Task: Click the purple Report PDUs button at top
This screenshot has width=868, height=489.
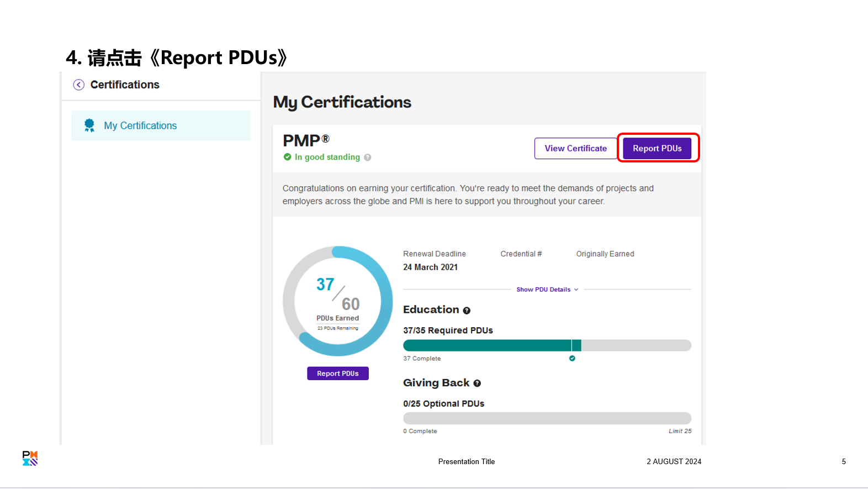Action: [x=657, y=148]
